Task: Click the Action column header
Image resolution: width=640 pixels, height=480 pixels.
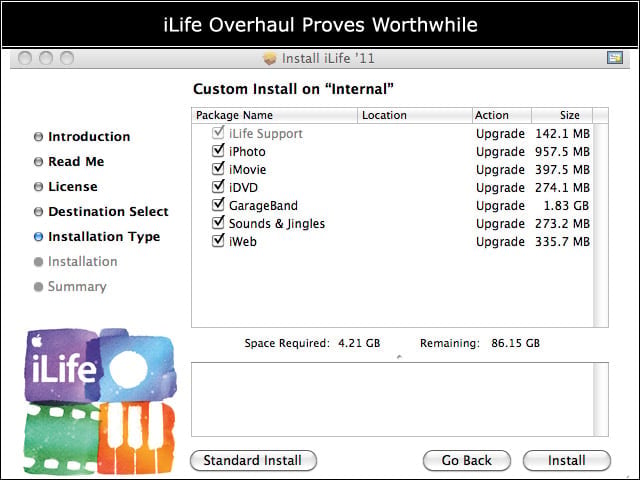Action: tap(502, 116)
